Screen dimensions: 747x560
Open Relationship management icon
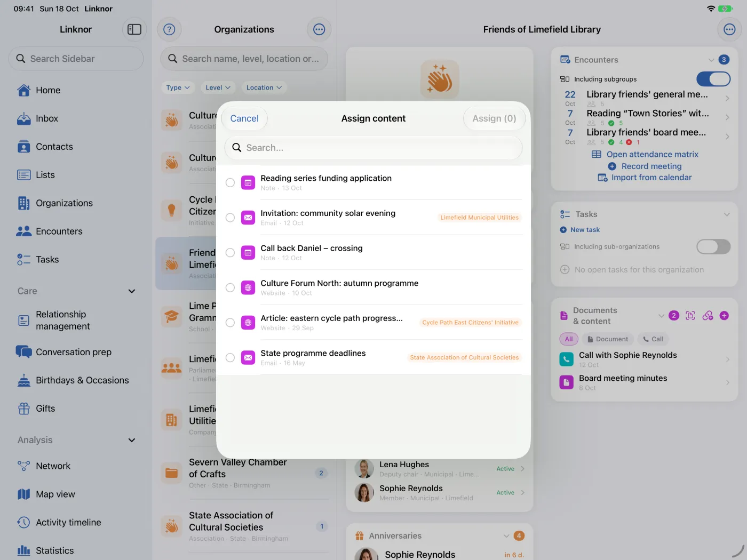tap(24, 321)
